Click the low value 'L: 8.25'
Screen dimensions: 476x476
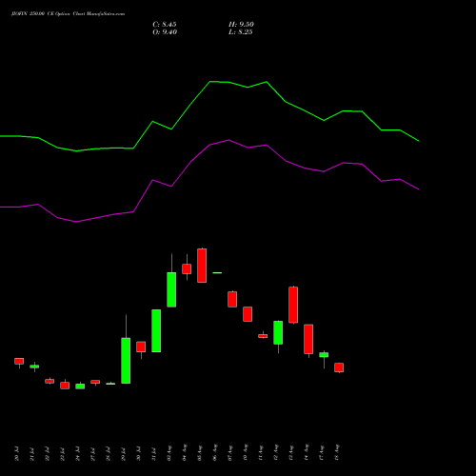(x=241, y=32)
